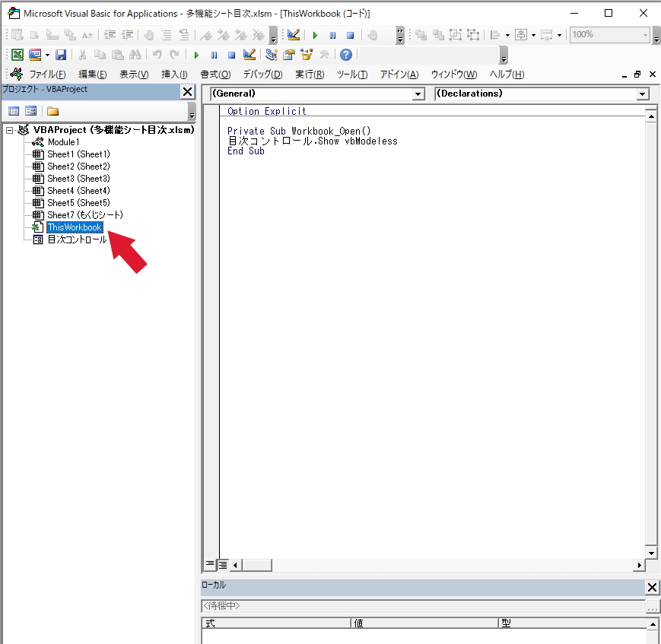The width and height of the screenshot is (661, 644).
Task: Close the プロジェクト - VBAProject pane
Action: click(188, 91)
